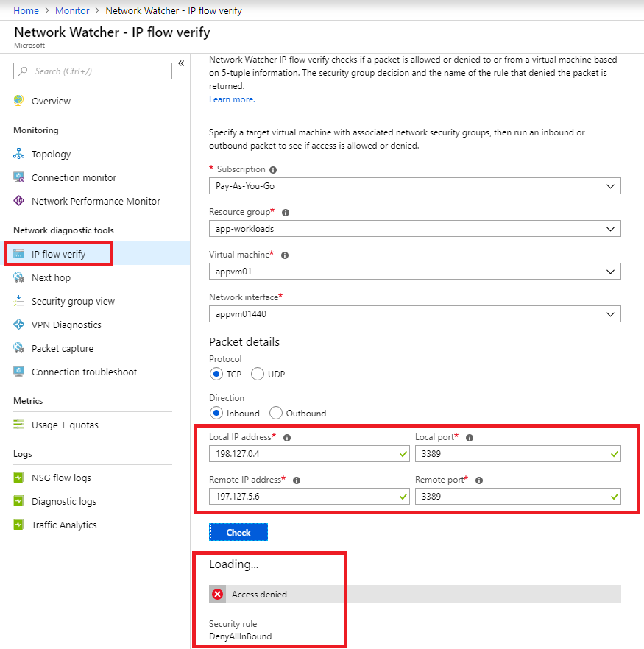Screen dimensions: 644x649
Task: Click the Packet capture icon
Action: 18,348
